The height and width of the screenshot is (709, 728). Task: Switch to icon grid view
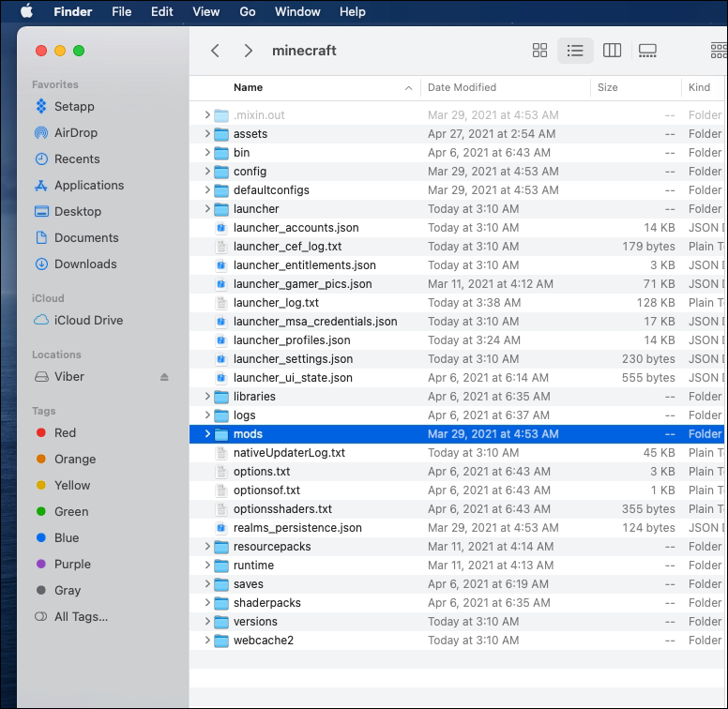click(x=539, y=51)
